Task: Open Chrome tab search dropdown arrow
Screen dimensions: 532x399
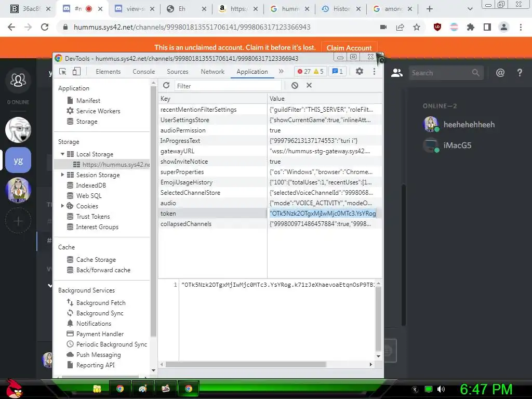Action: tap(470, 9)
